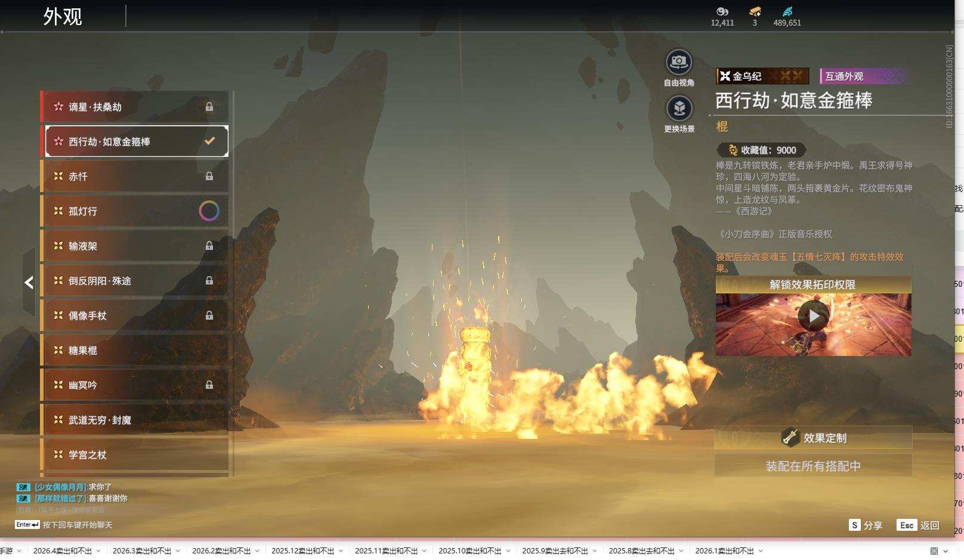
Task: Play the effect preview video
Action: click(x=813, y=316)
